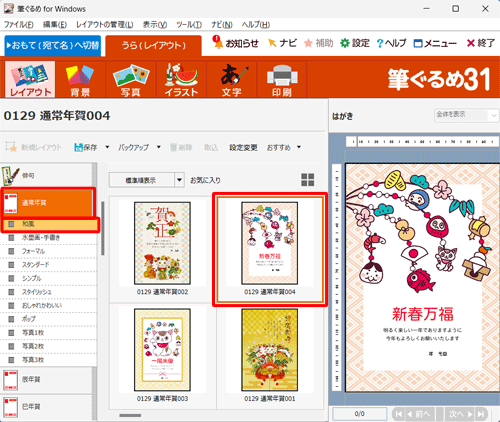This screenshot has width=500, height=422.
Task: Select thumbnail 0129 通常年賀003
Action: (x=162, y=355)
